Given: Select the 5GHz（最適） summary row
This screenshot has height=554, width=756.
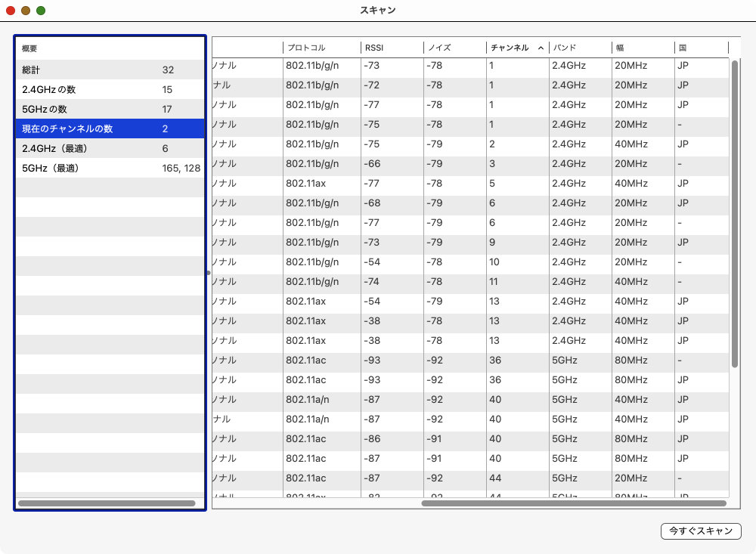Looking at the screenshot, I should tap(110, 169).
